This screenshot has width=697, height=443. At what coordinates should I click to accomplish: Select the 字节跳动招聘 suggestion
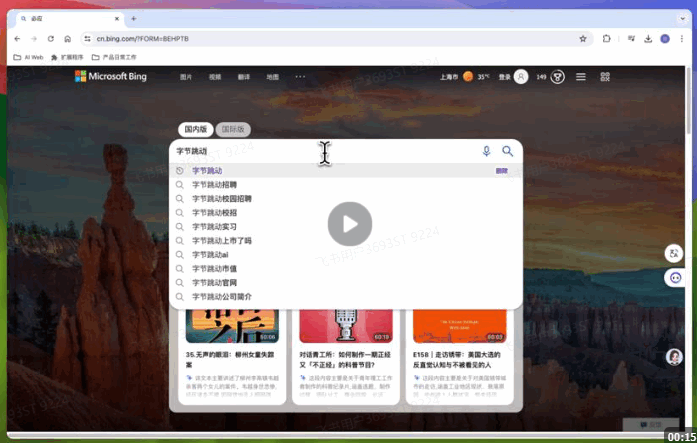coord(215,185)
